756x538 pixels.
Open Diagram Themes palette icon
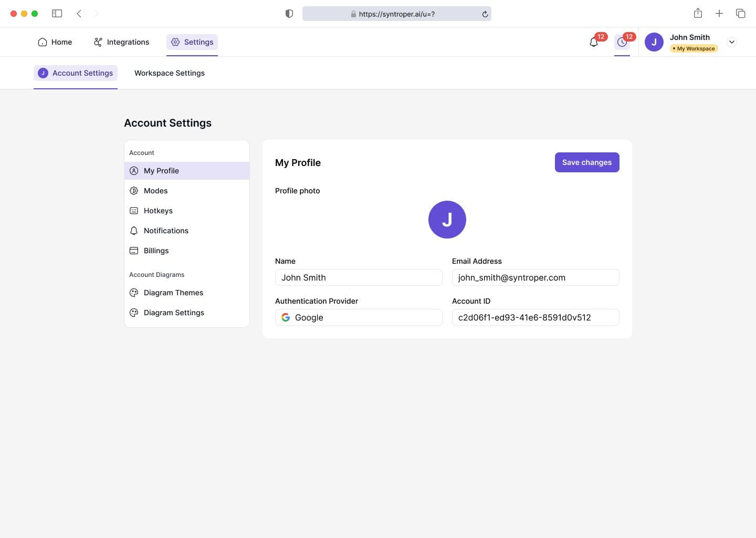click(134, 293)
